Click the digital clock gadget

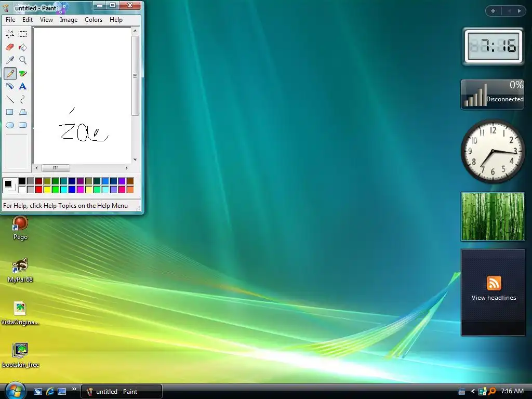coord(493,46)
